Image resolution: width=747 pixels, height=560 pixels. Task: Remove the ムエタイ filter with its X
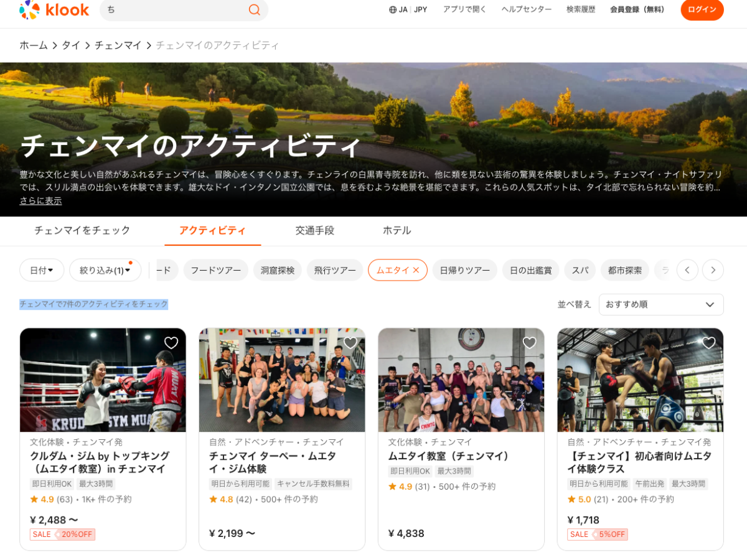416,270
